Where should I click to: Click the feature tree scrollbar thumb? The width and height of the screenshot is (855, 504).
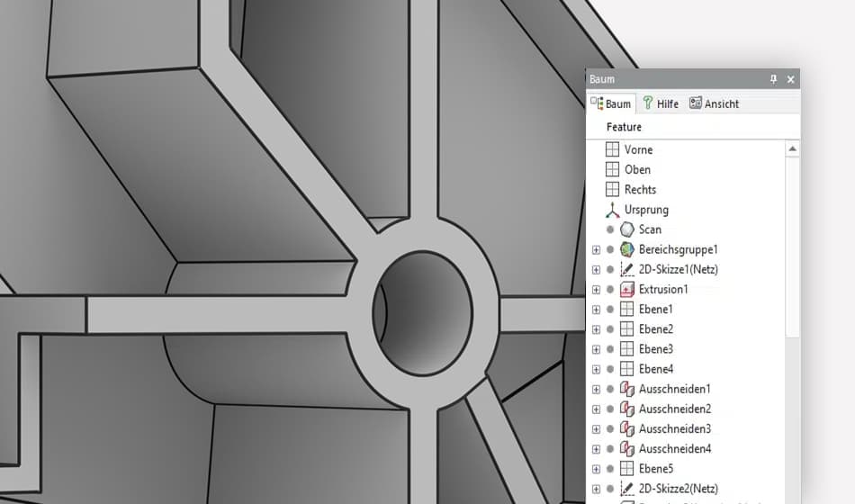[792, 246]
